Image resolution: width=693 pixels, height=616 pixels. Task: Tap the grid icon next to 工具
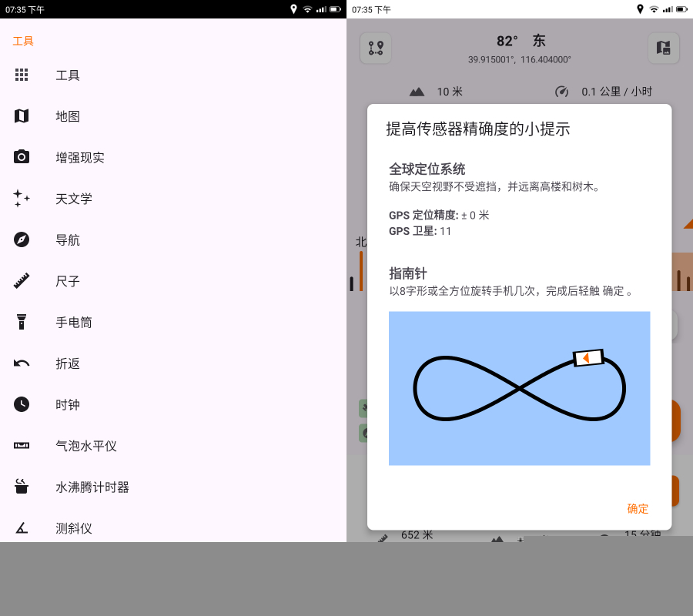[22, 75]
